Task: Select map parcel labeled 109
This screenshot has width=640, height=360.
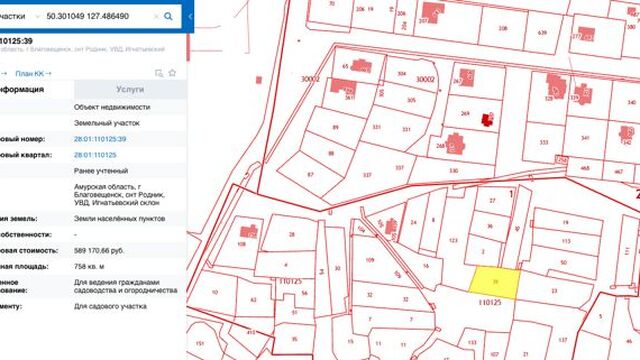Action: click(370, 260)
